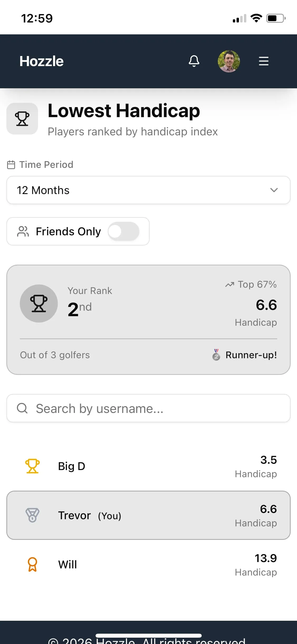The image size is (297, 644).
Task: Tap Trevor (You) leaderboard row
Action: (x=148, y=515)
